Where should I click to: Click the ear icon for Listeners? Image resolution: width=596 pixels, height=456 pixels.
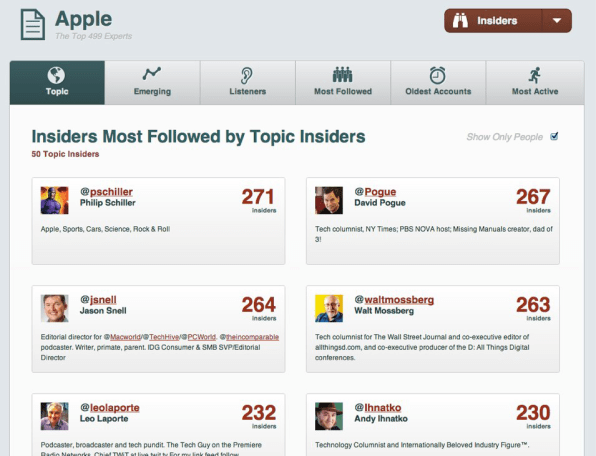pos(246,75)
